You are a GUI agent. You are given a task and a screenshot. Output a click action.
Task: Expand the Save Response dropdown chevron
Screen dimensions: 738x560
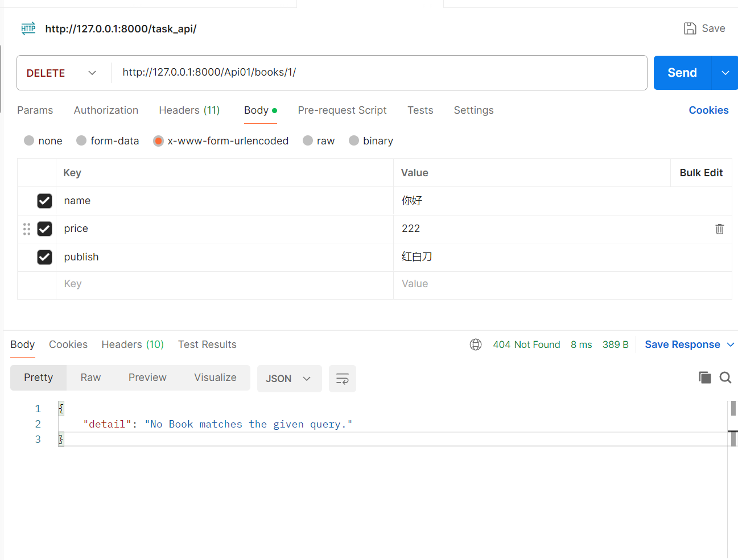coord(731,345)
